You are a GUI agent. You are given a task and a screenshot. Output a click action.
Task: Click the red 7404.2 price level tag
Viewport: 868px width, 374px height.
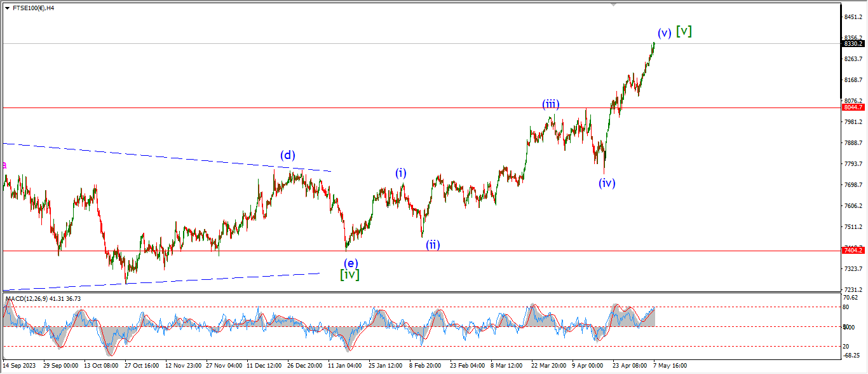point(852,251)
